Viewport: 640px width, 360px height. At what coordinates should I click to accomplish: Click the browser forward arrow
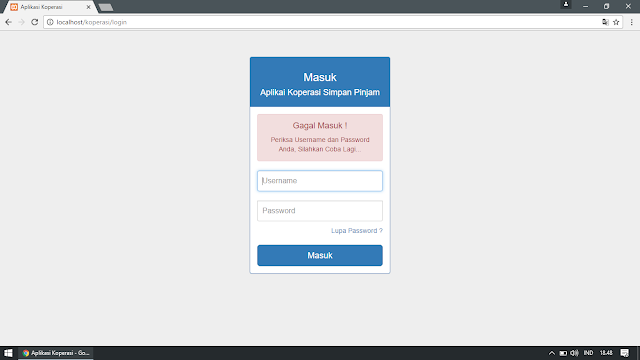click(x=22, y=22)
